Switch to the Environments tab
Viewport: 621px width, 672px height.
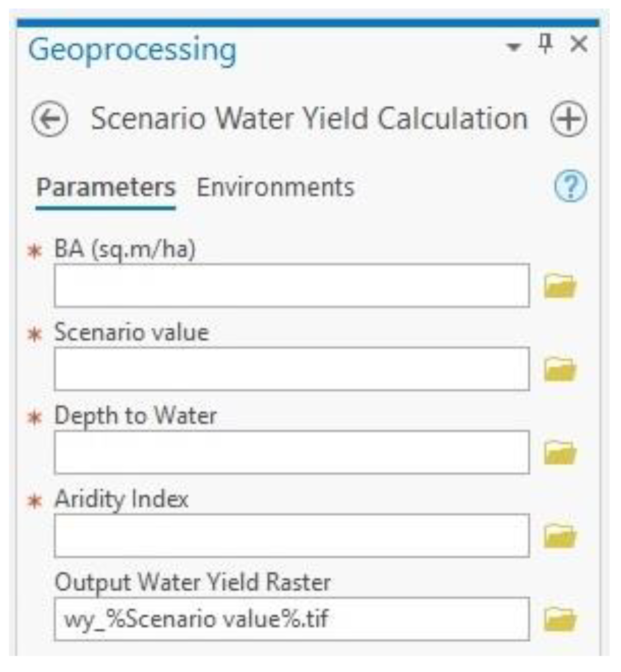tap(275, 187)
